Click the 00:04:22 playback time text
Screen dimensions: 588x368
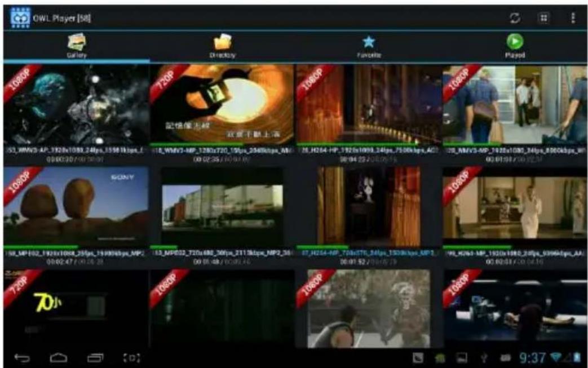click(354, 159)
